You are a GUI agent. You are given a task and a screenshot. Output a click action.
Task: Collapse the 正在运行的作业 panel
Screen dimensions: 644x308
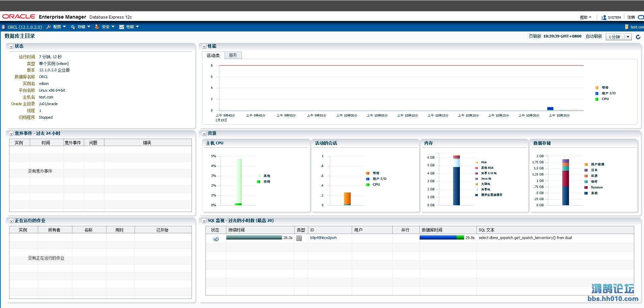[x=11, y=221]
